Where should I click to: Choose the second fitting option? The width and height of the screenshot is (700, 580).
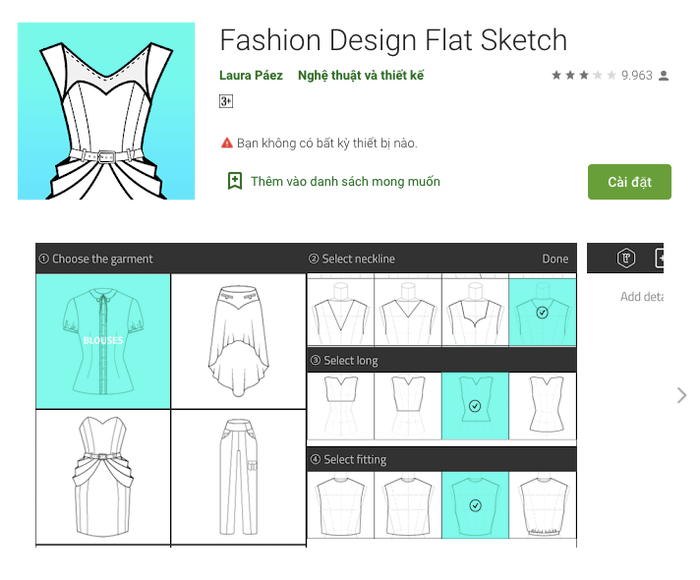(x=408, y=505)
